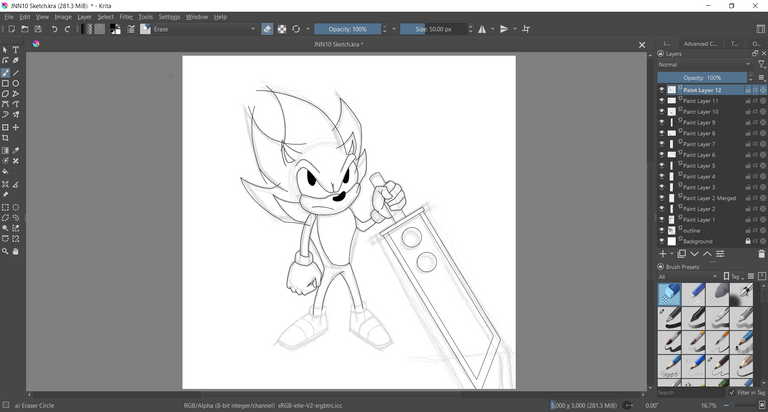Select the Line tool
This screenshot has width=768, height=412.
(x=16, y=73)
